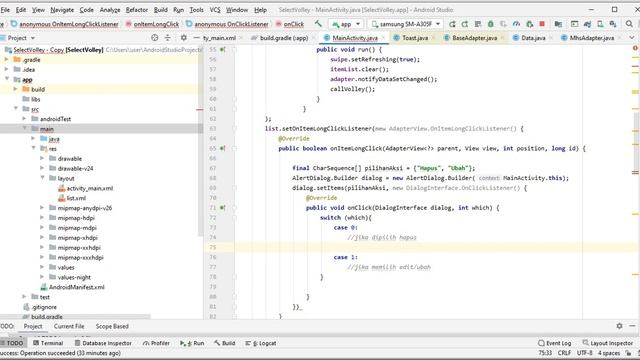The image size is (640, 360).
Task: Open the app run configuration dropdown
Action: 346,24
